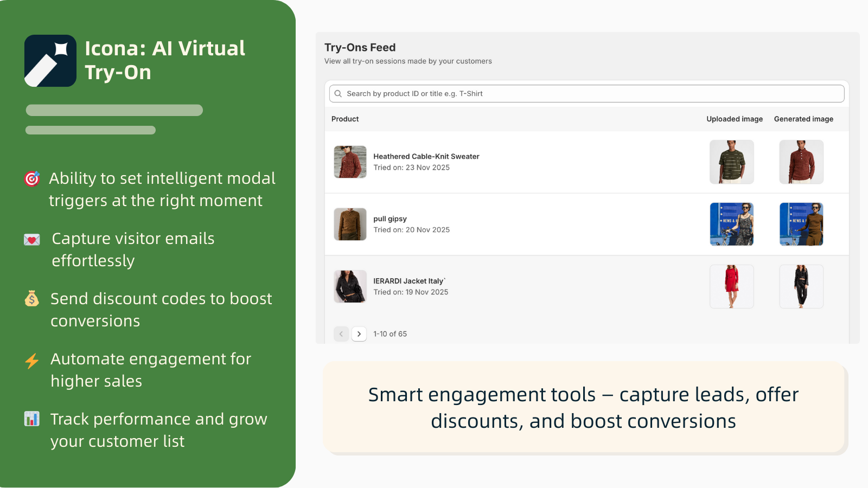
Task: Select the bar chart performance tracking icon
Action: click(x=31, y=419)
